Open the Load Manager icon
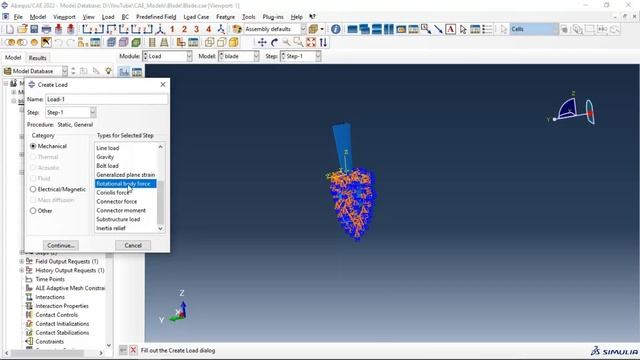This screenshot has height=360, width=640. 137,72
